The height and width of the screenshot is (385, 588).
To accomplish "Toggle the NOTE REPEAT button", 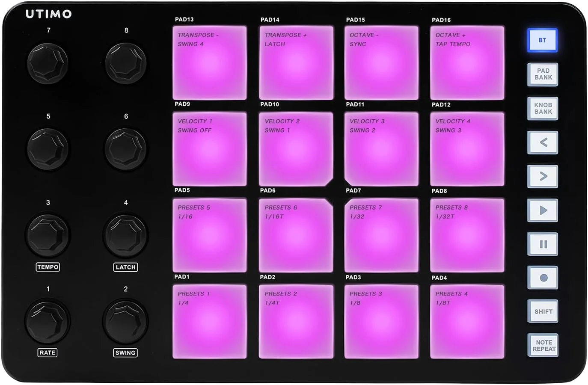I will (543, 346).
